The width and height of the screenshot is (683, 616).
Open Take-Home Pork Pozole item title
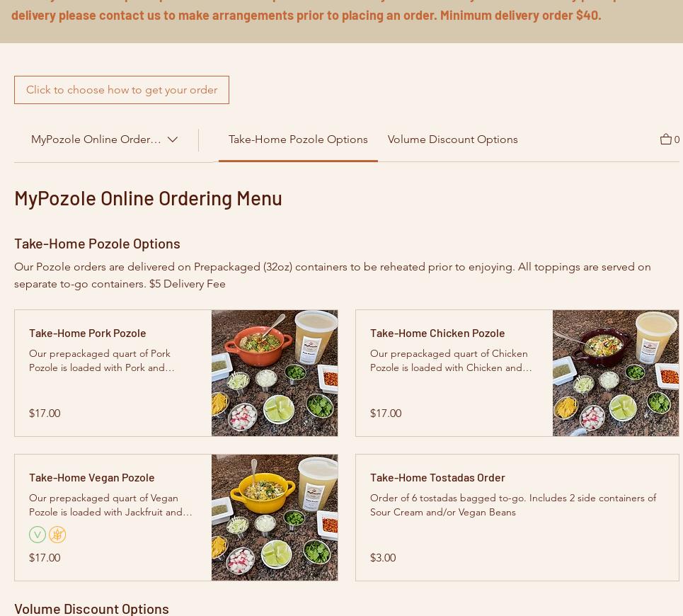coord(88,333)
